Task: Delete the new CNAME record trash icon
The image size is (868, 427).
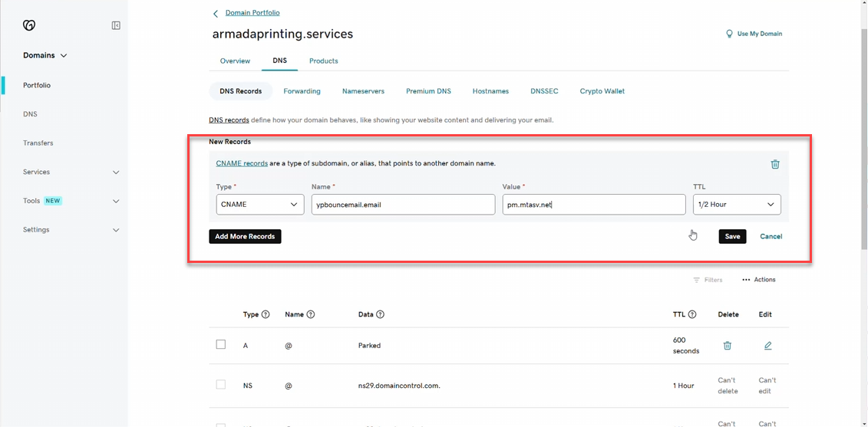Action: click(x=775, y=164)
